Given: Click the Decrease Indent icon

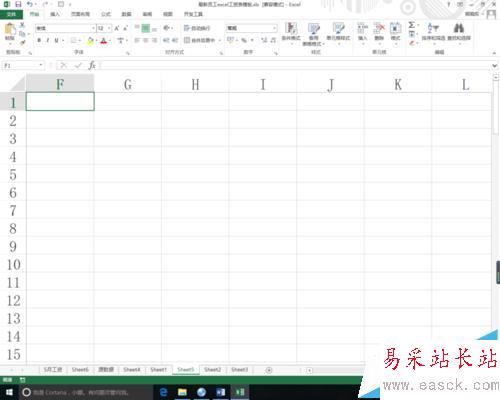Looking at the screenshot, I should point(166,40).
